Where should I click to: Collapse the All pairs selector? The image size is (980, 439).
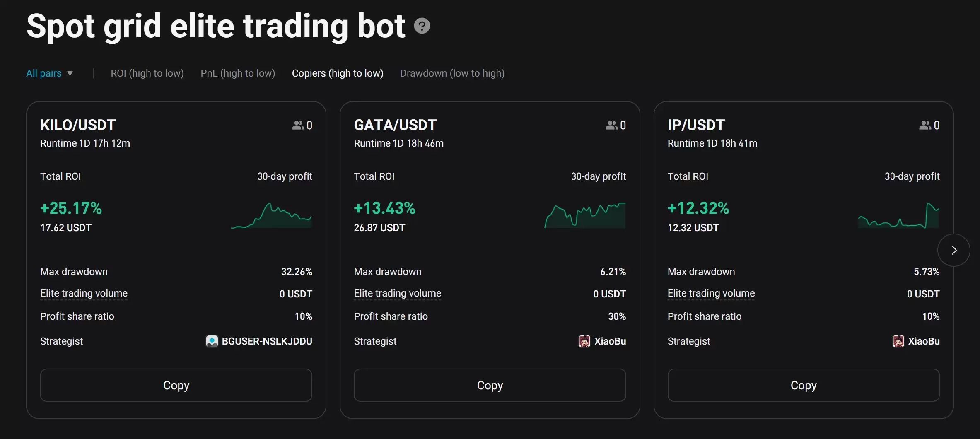[x=49, y=73]
